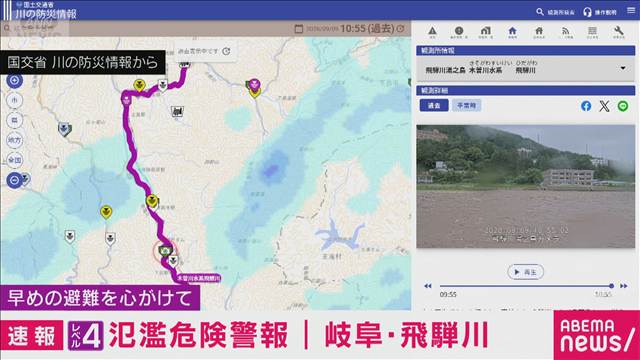Viewport: 640px width, 360px height.
Task: Focus the map place search field
Action: 35,28
